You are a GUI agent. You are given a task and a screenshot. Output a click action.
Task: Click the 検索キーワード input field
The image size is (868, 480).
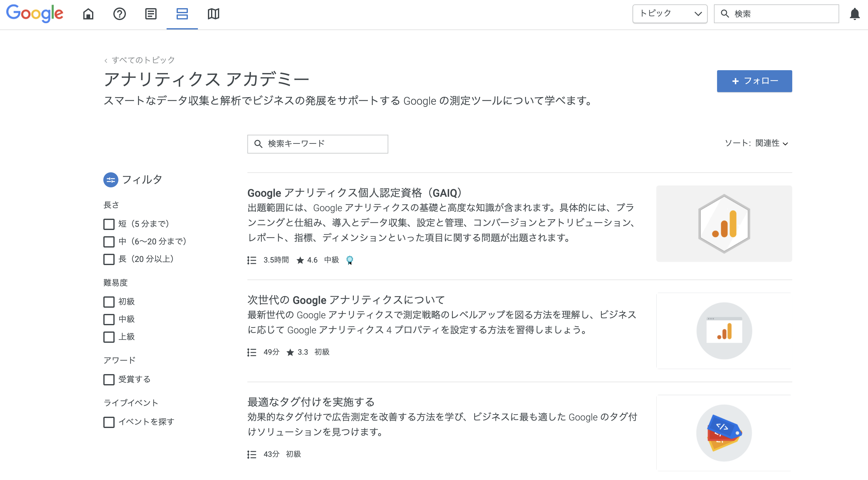(x=318, y=144)
